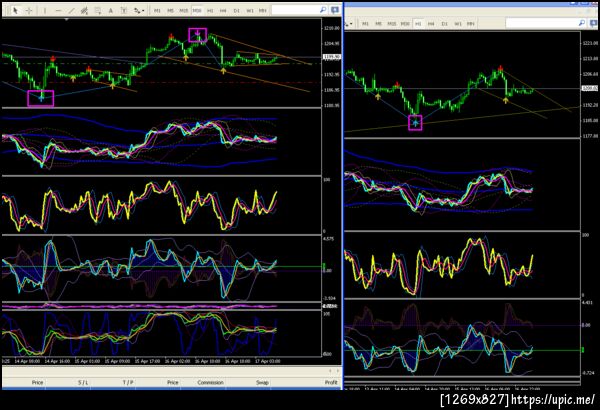Set right window chart to H1
This screenshot has width=600, height=410.
pyautogui.click(x=418, y=24)
